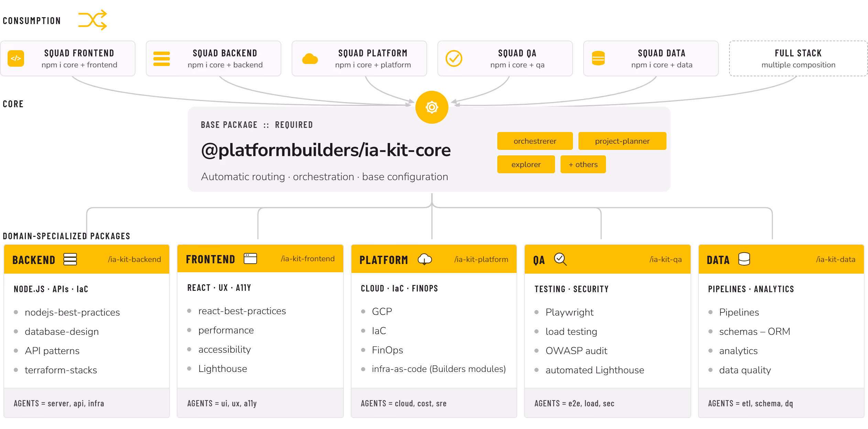Viewport: 868px width, 429px height.
Task: Click nodejs-best-practices list item
Action: coord(72,312)
